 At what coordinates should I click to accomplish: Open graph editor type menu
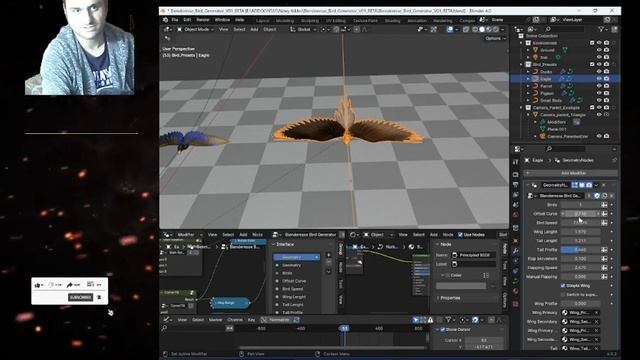pyautogui.click(x=167, y=320)
